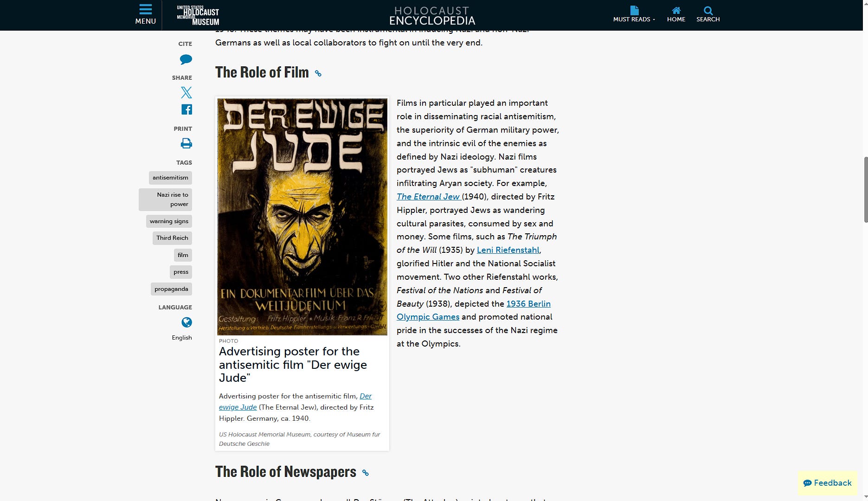The image size is (868, 501).
Task: Click the cite speech bubble icon
Action: (x=186, y=59)
